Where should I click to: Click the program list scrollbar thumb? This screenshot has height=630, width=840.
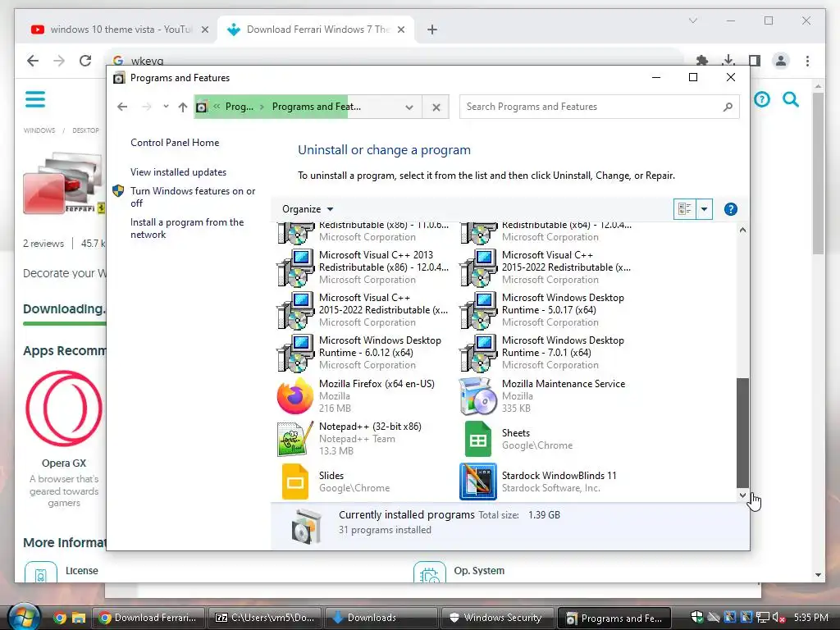(742, 431)
